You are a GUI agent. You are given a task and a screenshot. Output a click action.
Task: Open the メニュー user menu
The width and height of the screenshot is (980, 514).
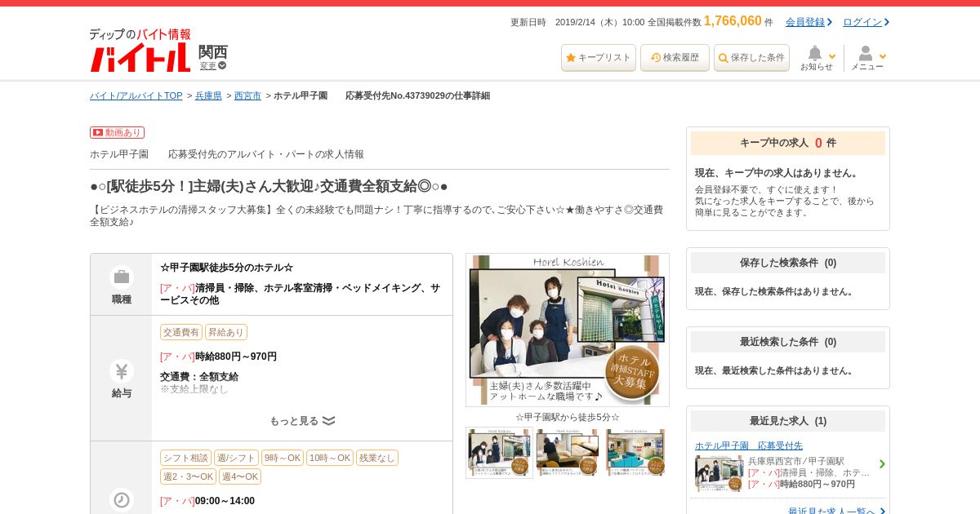867,58
